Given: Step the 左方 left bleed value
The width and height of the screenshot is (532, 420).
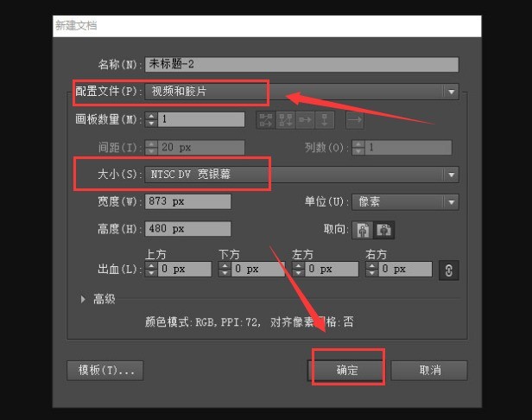Looking at the screenshot, I should tap(298, 270).
